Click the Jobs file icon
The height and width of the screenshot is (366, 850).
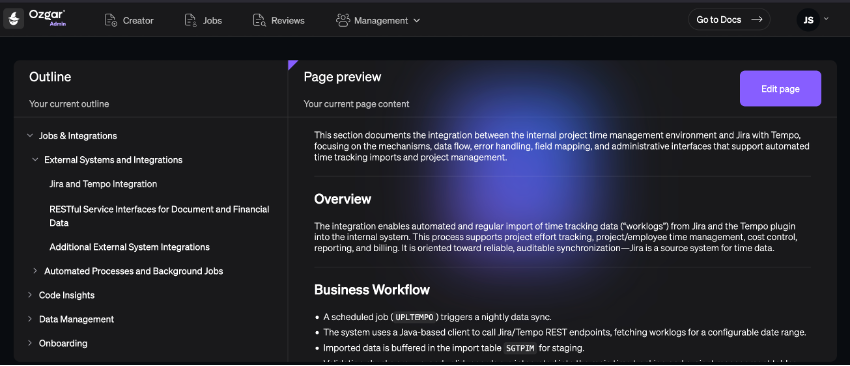click(190, 21)
